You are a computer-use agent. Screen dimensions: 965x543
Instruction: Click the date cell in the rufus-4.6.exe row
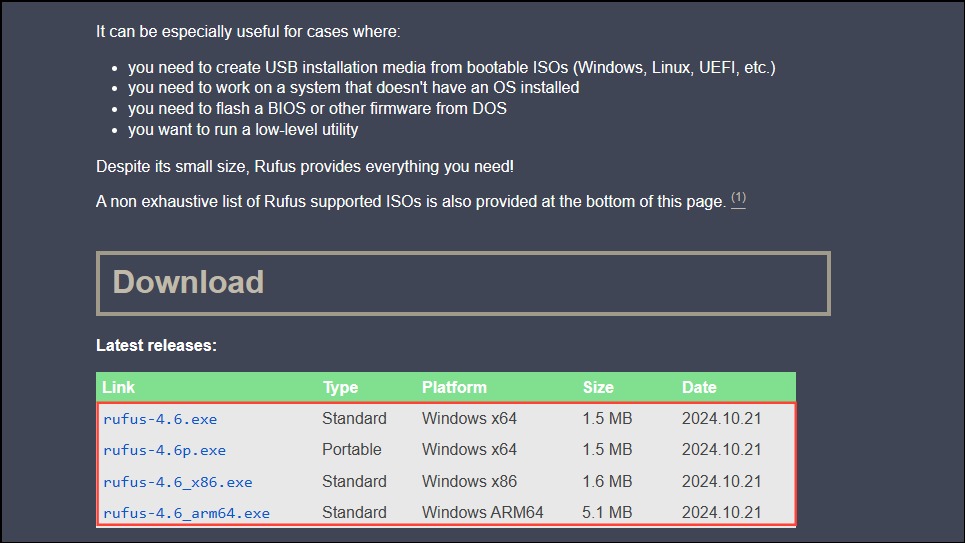pyautogui.click(x=721, y=419)
